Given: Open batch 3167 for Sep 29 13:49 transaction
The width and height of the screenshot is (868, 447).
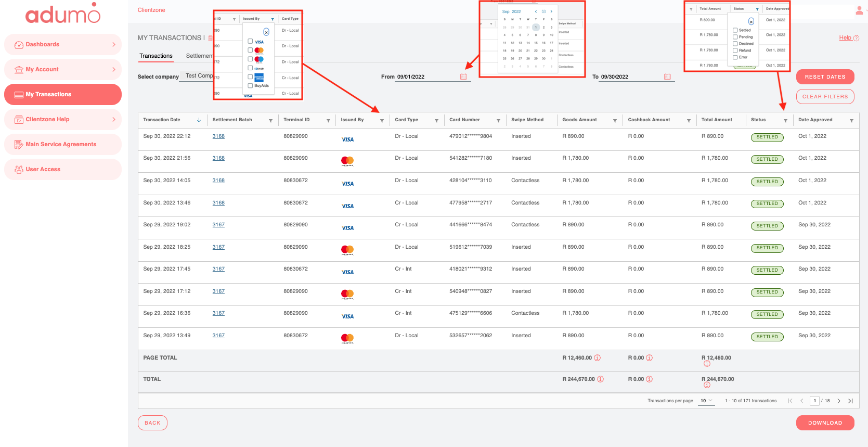Looking at the screenshot, I should pos(218,336).
